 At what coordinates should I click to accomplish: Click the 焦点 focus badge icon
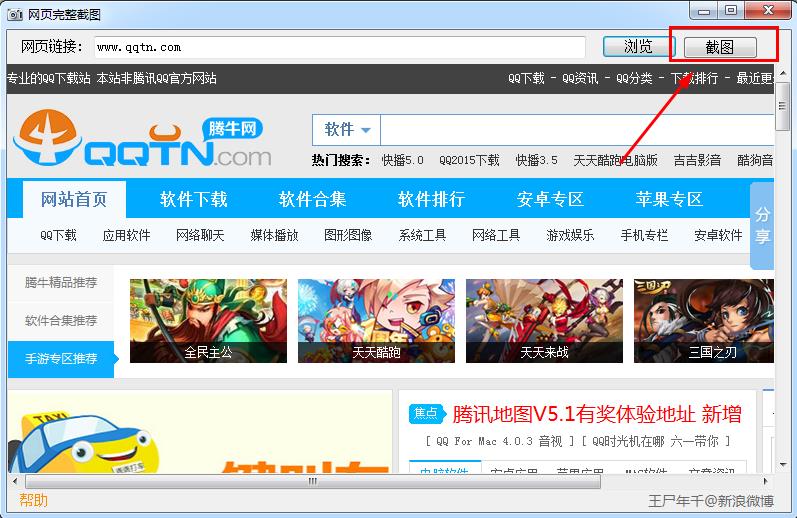point(426,414)
